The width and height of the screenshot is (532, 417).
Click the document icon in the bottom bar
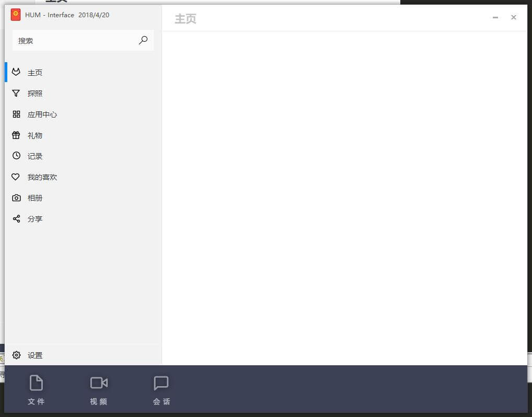pos(36,383)
